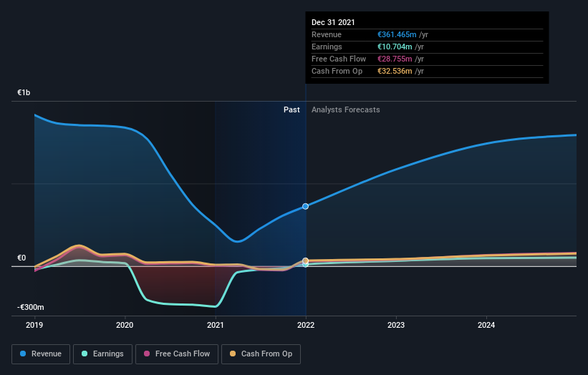Viewport: 588px width, 375px height.
Task: Click the pink Free Cash Flow legend dot
Action: (147, 354)
